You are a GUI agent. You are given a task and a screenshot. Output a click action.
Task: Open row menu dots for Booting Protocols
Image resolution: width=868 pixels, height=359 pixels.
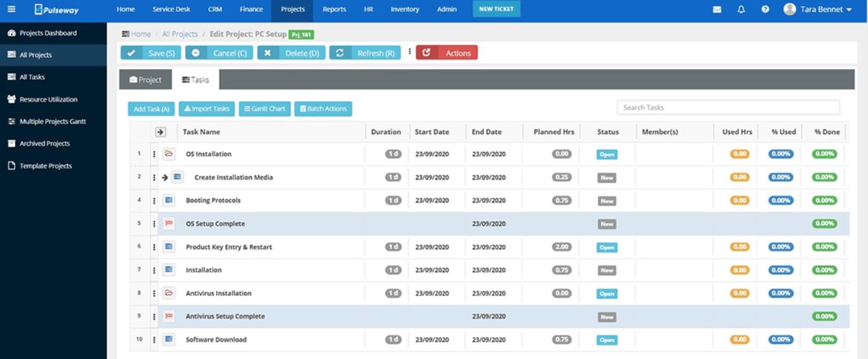tap(155, 200)
